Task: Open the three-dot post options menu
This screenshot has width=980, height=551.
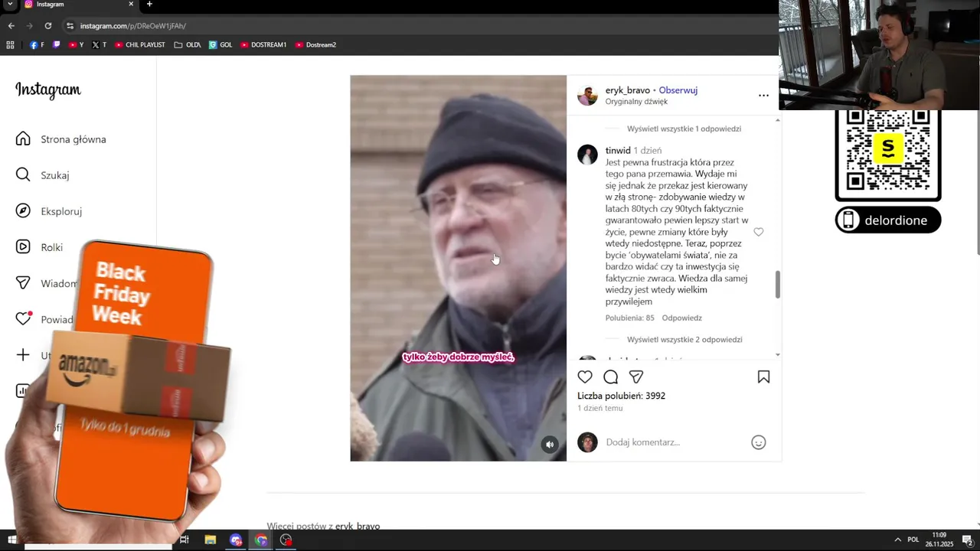Action: click(763, 96)
